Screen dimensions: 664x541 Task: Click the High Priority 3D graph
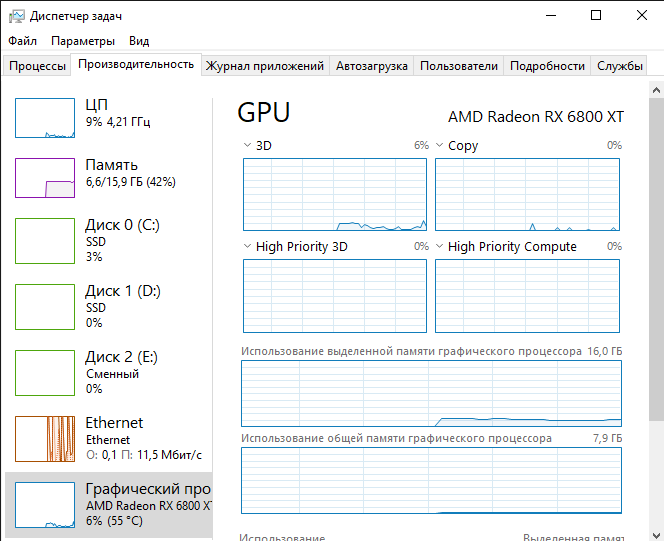coord(335,296)
